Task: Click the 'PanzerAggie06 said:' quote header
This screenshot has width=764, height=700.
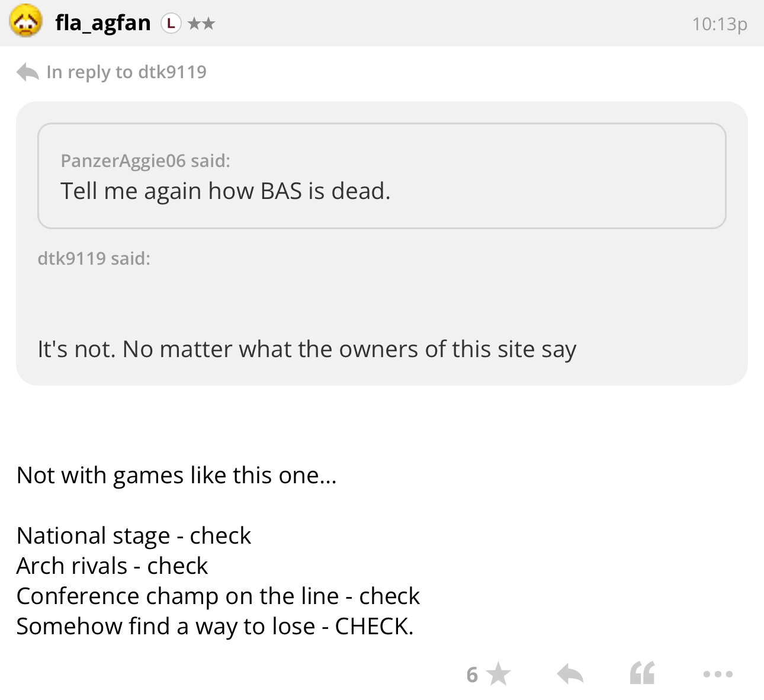Action: point(146,160)
